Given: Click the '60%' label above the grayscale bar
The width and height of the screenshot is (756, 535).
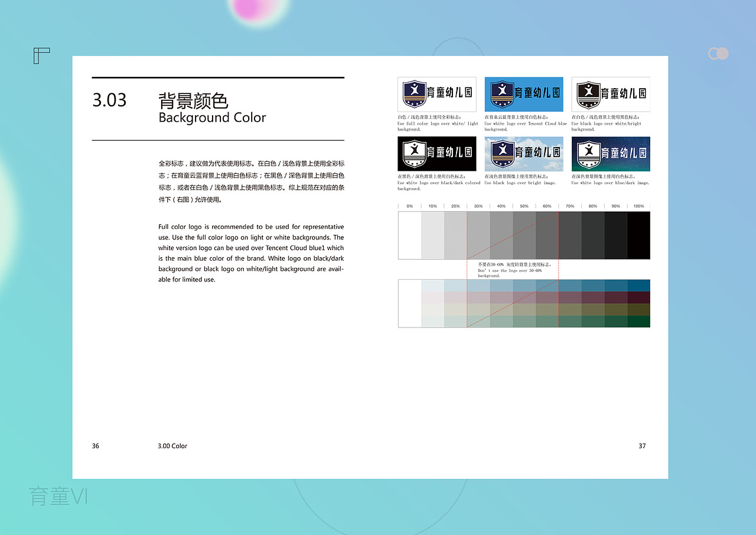Looking at the screenshot, I should [547, 206].
